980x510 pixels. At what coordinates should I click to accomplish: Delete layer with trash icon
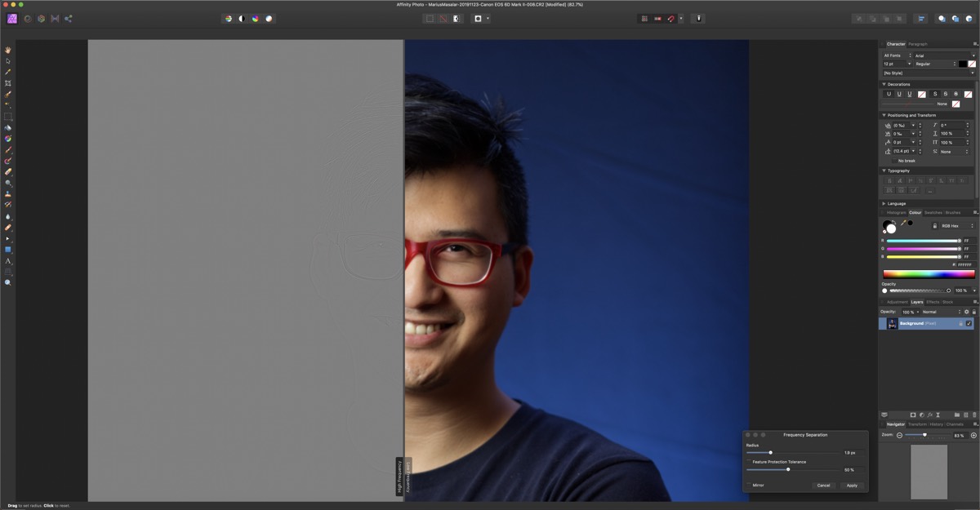pyautogui.click(x=974, y=415)
